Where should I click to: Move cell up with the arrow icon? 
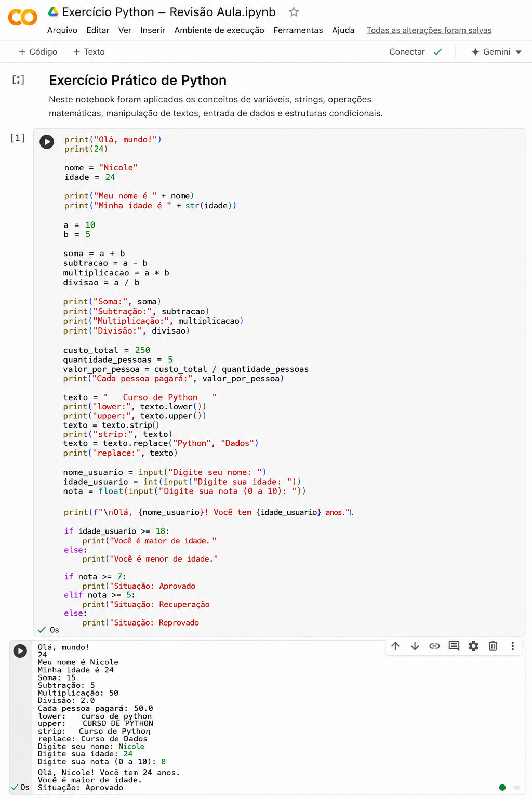point(395,646)
